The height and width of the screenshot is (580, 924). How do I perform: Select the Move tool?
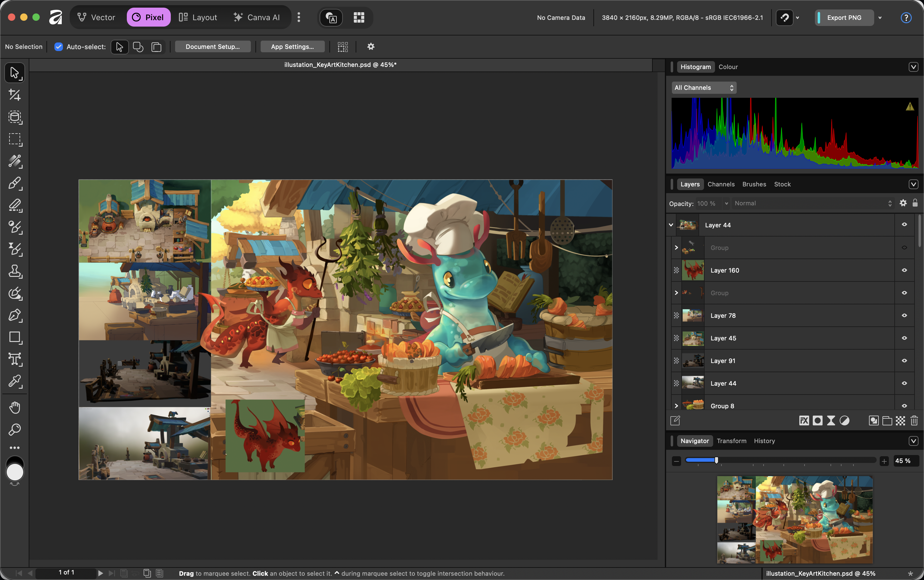point(15,73)
